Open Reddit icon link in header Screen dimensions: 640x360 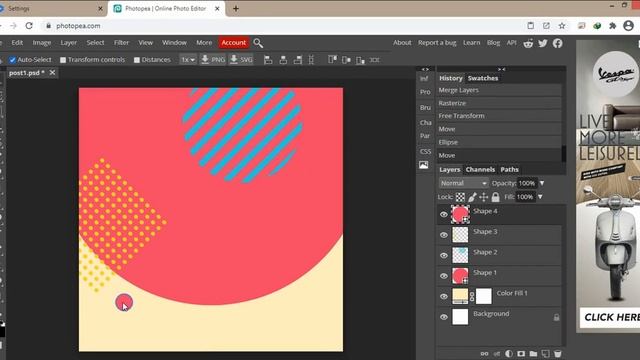coord(528,43)
